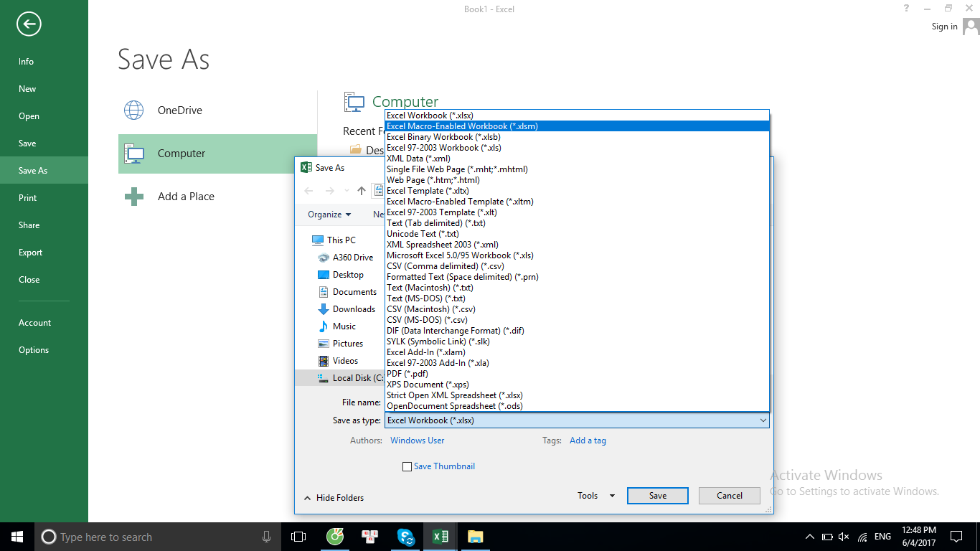Click the volume muted tray icon
980x551 pixels.
pos(844,537)
